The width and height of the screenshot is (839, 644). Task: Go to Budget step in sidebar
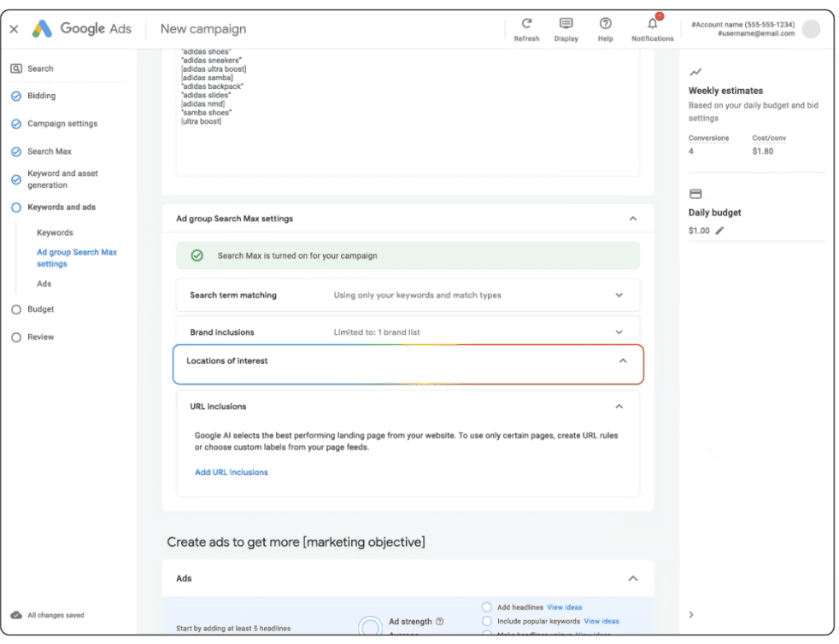click(41, 309)
